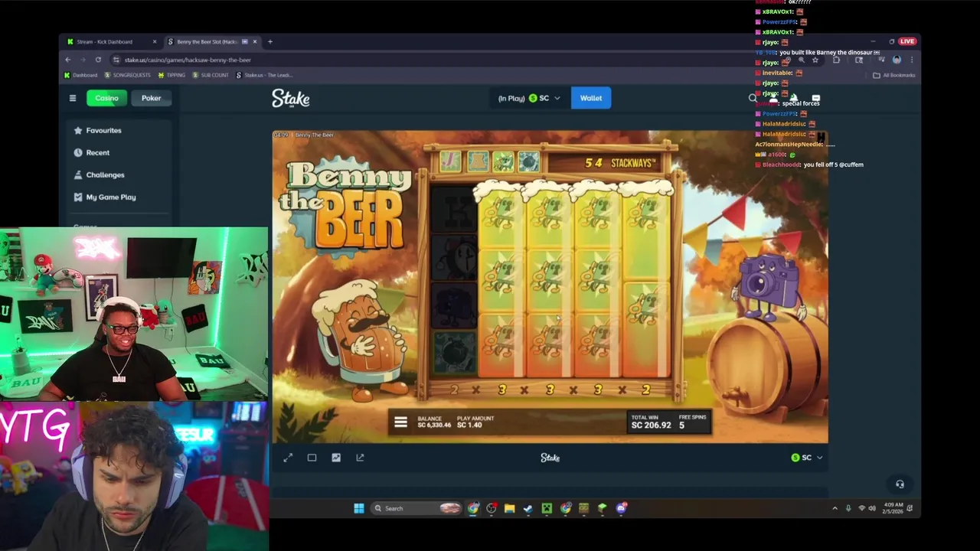Open the SUB COUNT bookmark
Image resolution: width=980 pixels, height=551 pixels.
point(211,75)
